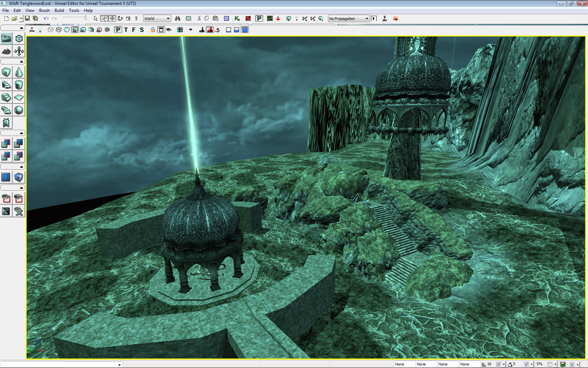Open scale snap dropdown arrow beside 5%
This screenshot has width=588, height=368.
(x=555, y=364)
